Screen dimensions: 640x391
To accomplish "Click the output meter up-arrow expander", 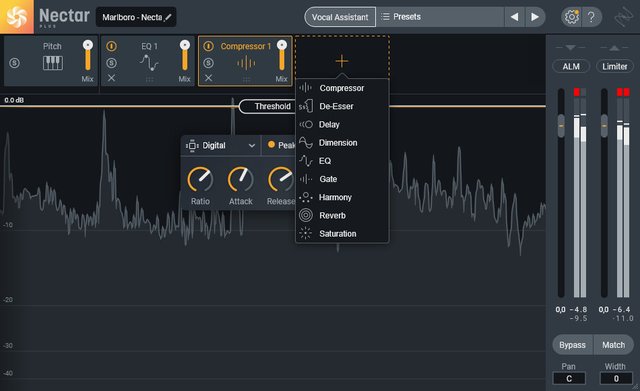I will tap(614, 48).
